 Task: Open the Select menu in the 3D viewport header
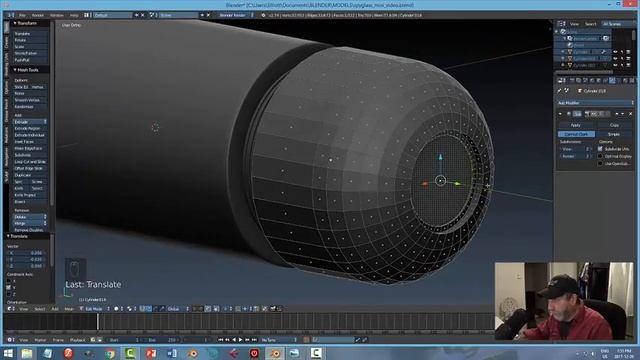(40, 309)
